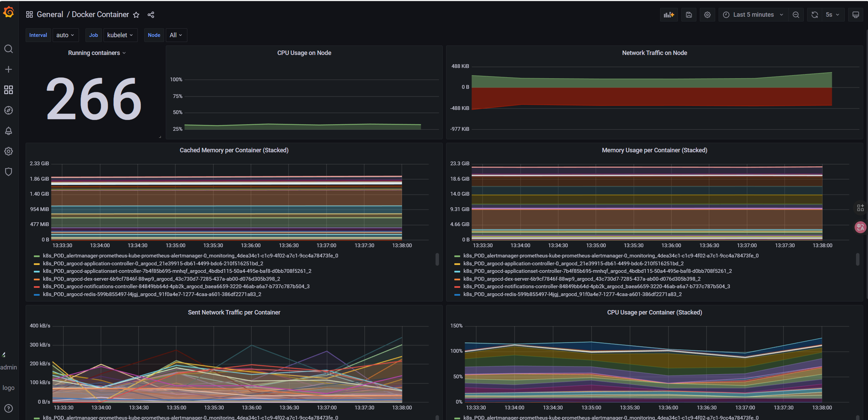Click the General folder breadcrumb link
The width and height of the screenshot is (868, 420).
click(50, 14)
